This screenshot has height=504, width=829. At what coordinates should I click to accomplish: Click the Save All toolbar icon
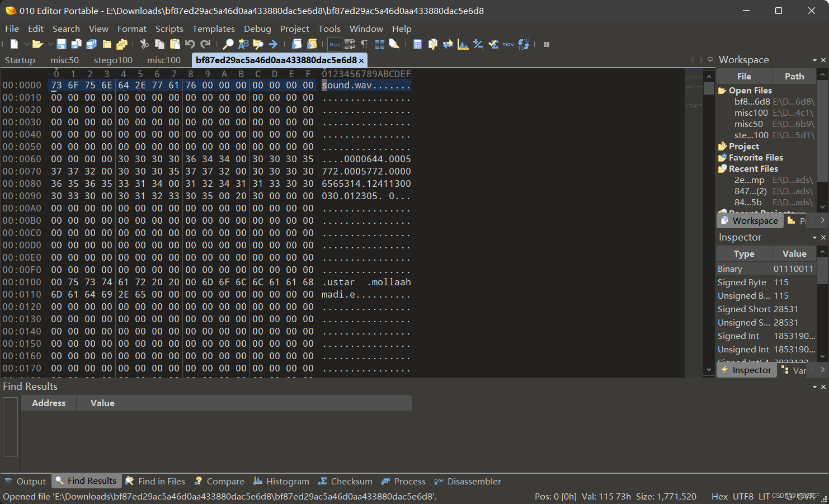click(91, 44)
